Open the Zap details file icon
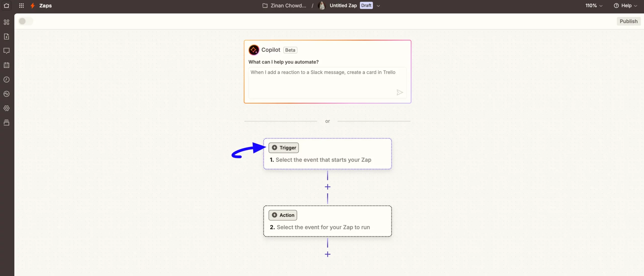 click(7, 36)
